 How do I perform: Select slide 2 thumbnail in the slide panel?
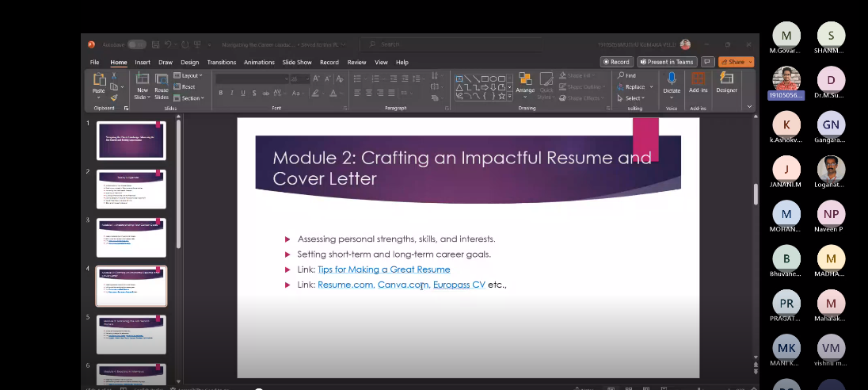pos(131,189)
